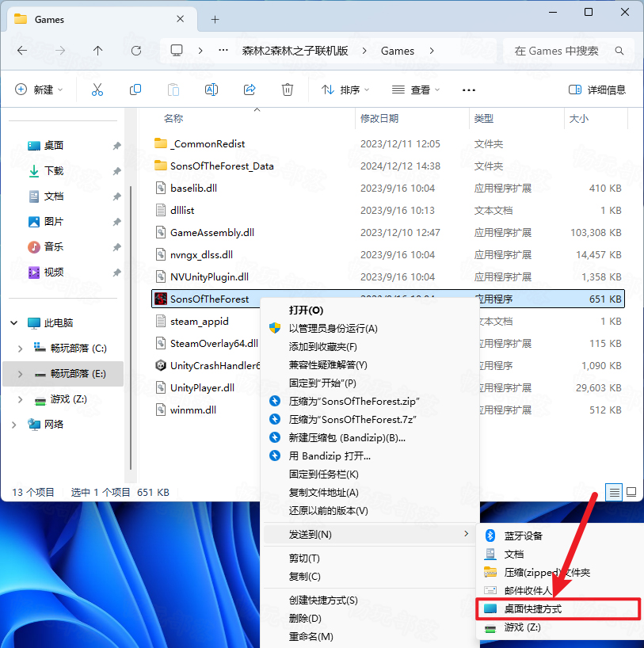Choose 删除(D) in the context menu
This screenshot has width=644, height=648.
[305, 618]
